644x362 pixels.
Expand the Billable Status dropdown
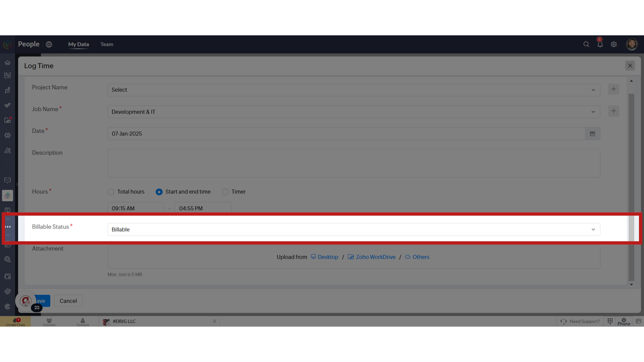click(593, 229)
